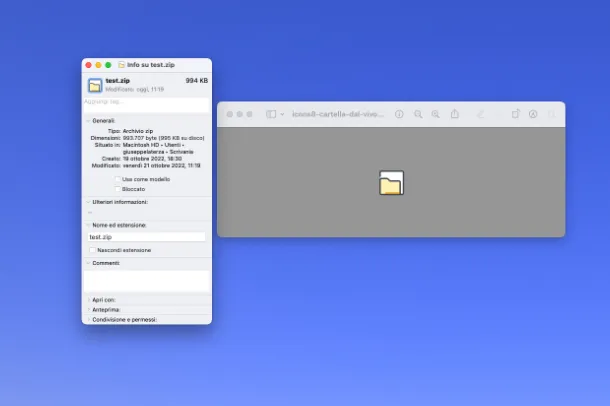Click inside the Commenti text box
Image resolution: width=610 pixels, height=406 pixels.
pos(147,281)
